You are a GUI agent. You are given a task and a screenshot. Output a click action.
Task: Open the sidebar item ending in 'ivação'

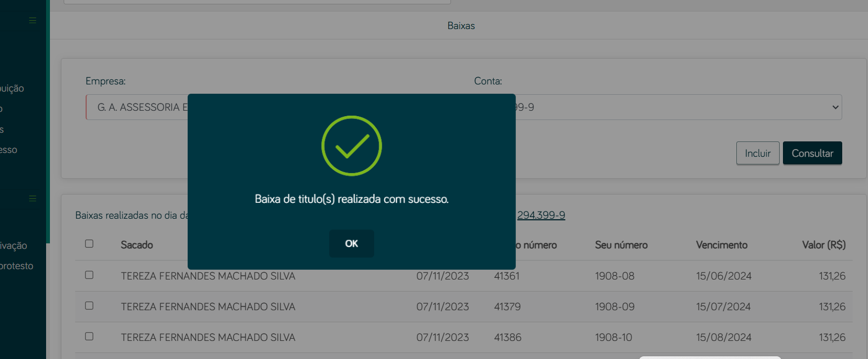13,246
